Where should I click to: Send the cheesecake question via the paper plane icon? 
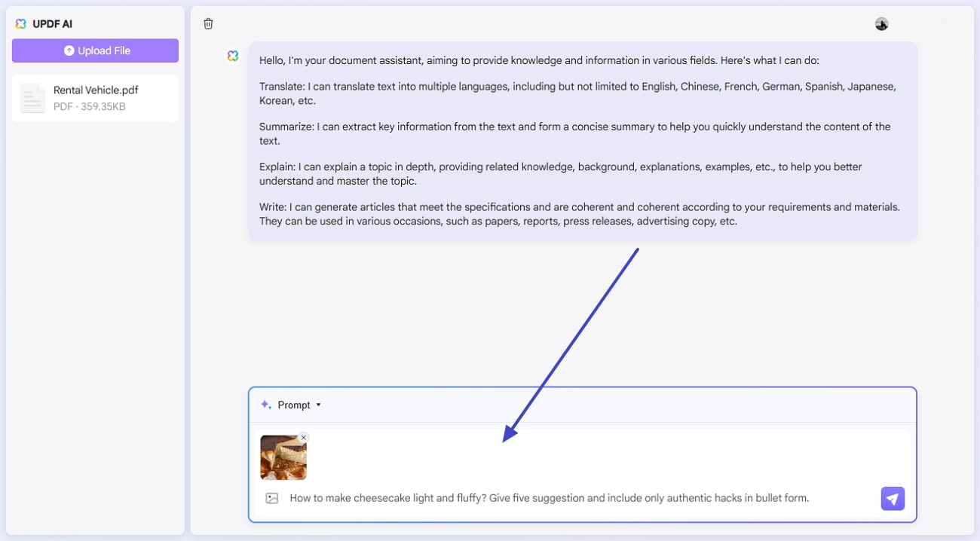(893, 498)
